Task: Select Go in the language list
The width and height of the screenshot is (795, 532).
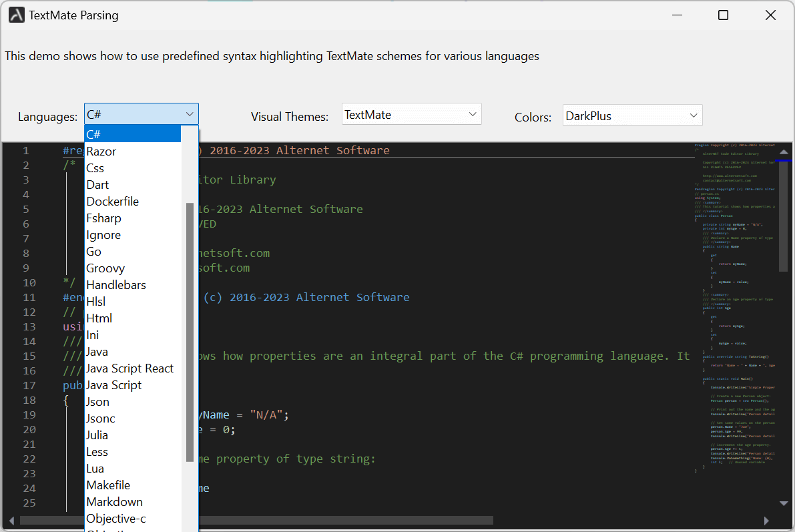Action: (133, 252)
